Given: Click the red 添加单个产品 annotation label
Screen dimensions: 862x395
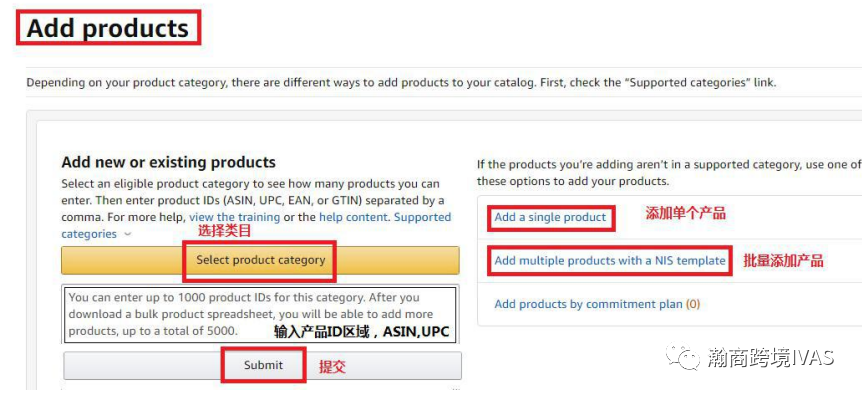Looking at the screenshot, I should pyautogui.click(x=686, y=213).
